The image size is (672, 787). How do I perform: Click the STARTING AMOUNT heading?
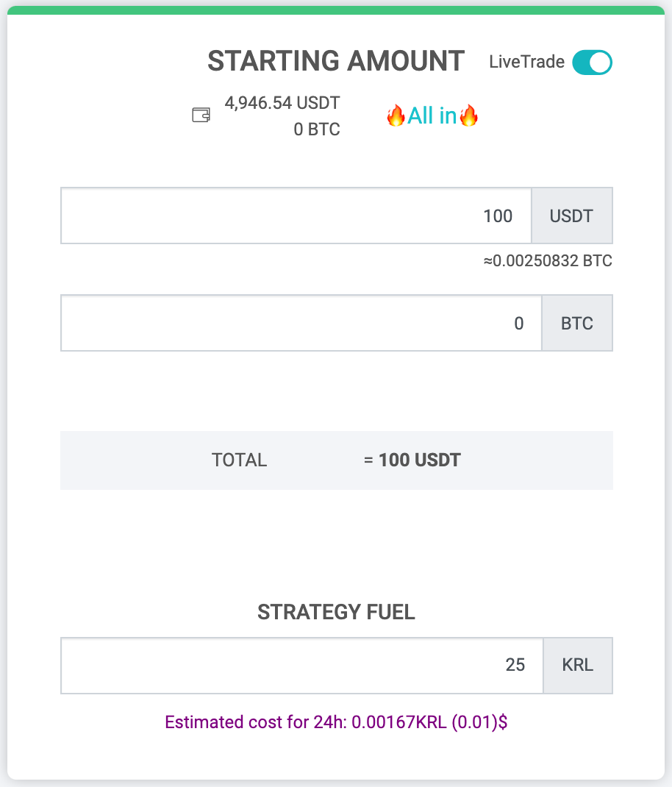336,61
